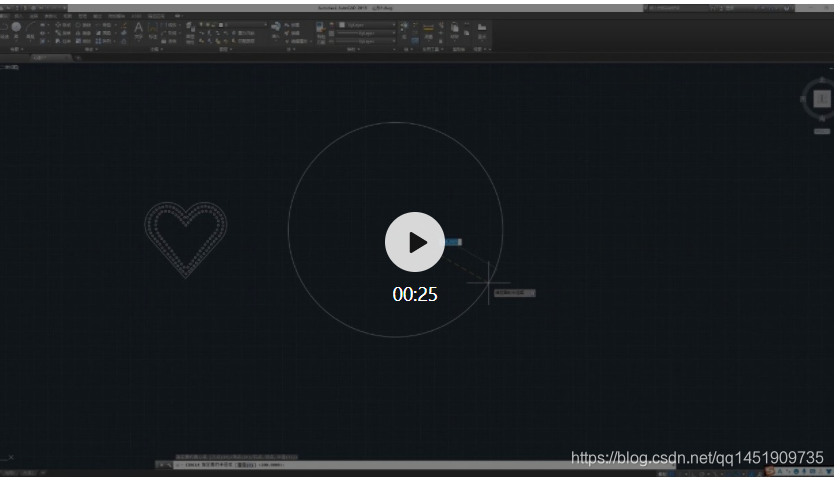Click the ViewCube west direction label
This screenshot has height=477, width=834.
click(x=803, y=99)
